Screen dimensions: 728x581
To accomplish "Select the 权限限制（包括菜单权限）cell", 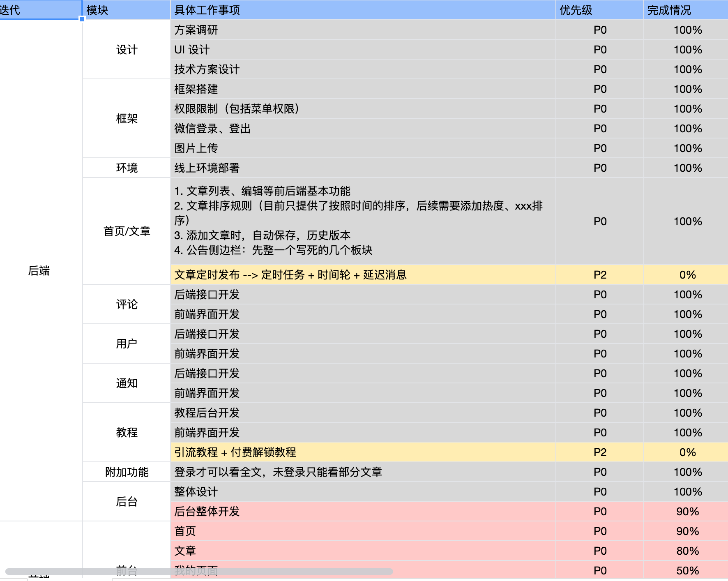I will coord(362,109).
